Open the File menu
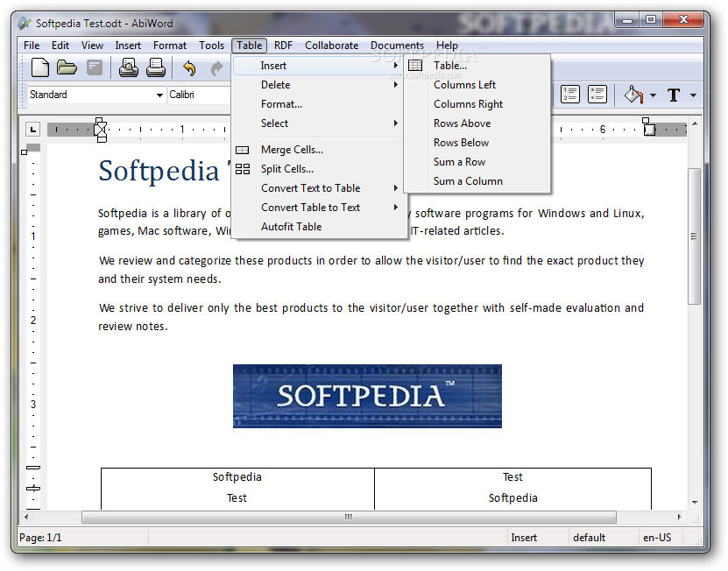Viewport: 728px width, 571px height. click(x=32, y=46)
